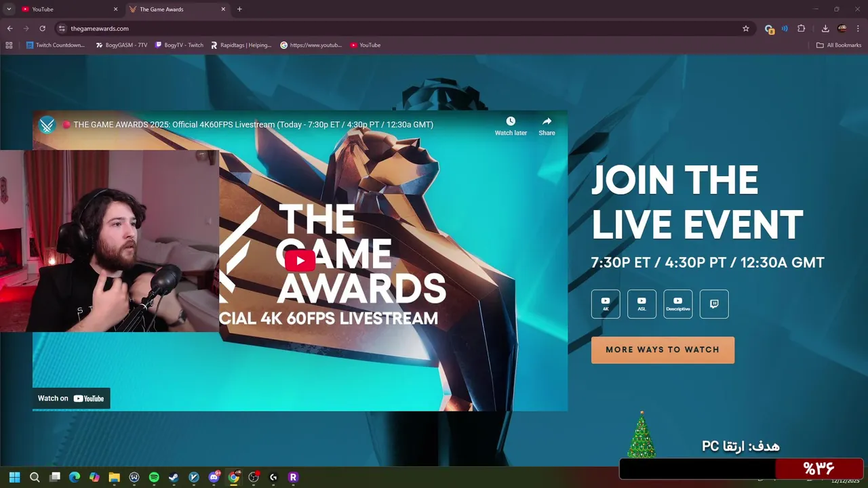Open the https://www.youtub... bookmark
This screenshot has width=868, height=488.
point(311,45)
